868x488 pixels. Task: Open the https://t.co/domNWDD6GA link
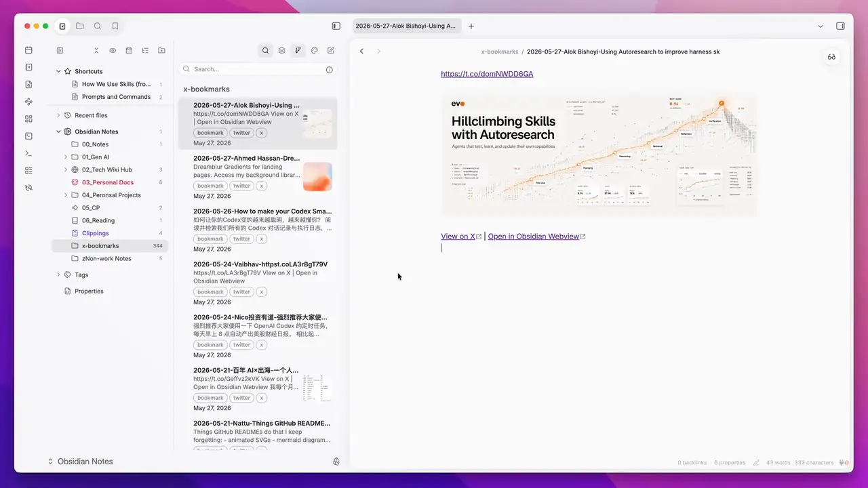[x=487, y=74]
